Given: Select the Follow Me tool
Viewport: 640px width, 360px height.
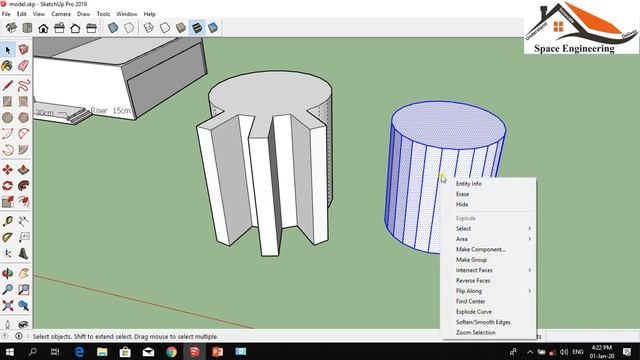Looking at the screenshot, I should pos(23,186).
